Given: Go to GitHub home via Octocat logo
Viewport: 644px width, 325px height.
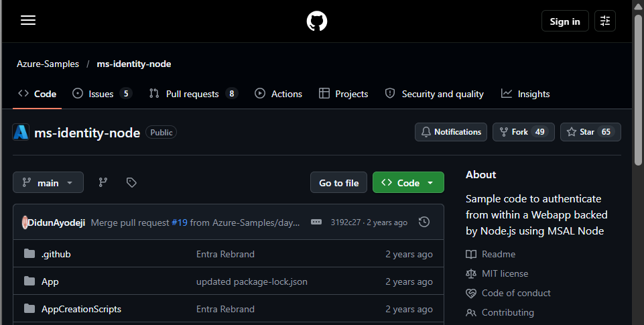Looking at the screenshot, I should [317, 21].
